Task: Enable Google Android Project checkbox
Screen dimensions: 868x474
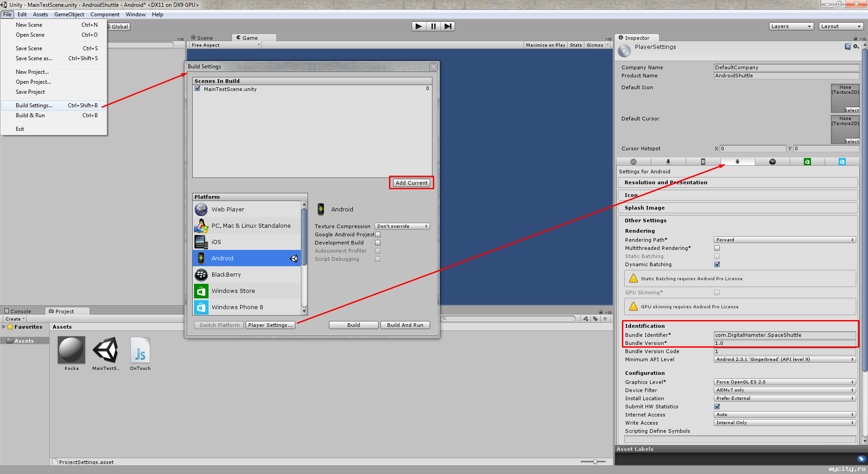Action: 378,235
